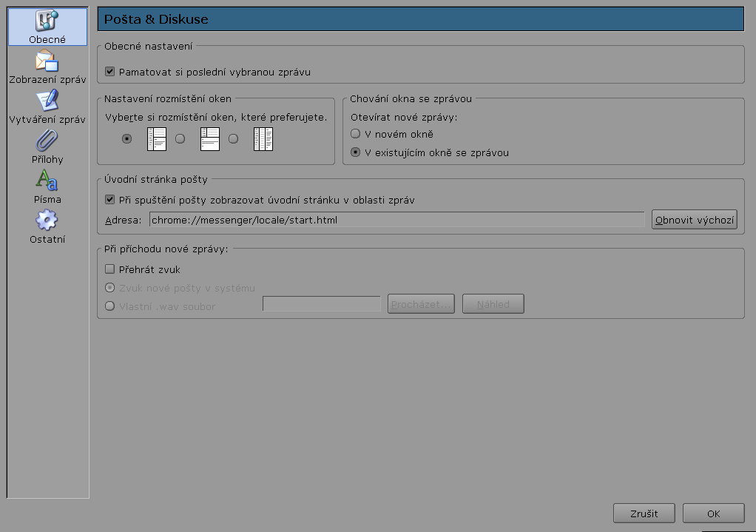Select the third window layout radio button
The width and height of the screenshot is (756, 532).
click(233, 139)
